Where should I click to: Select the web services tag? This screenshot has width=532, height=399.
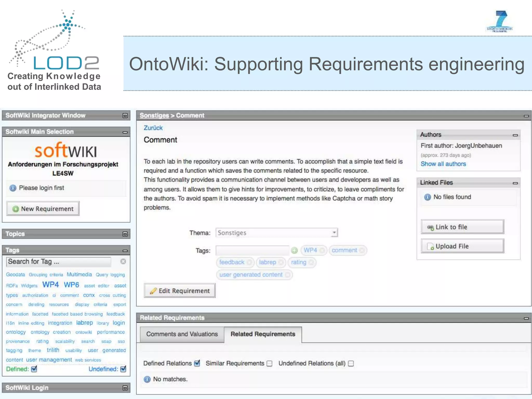tap(88, 360)
